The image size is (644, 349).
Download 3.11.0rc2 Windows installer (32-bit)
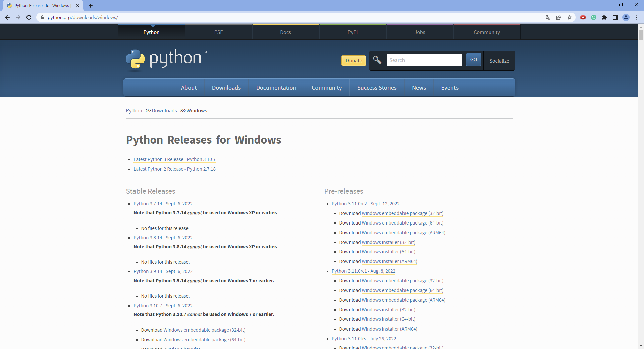tap(388, 242)
